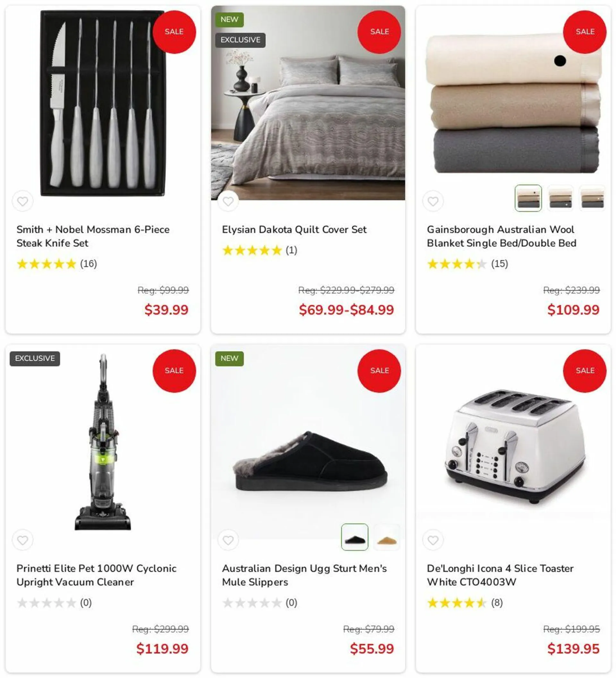
Task: Switch slippers to the tan color option
Action: (x=387, y=537)
